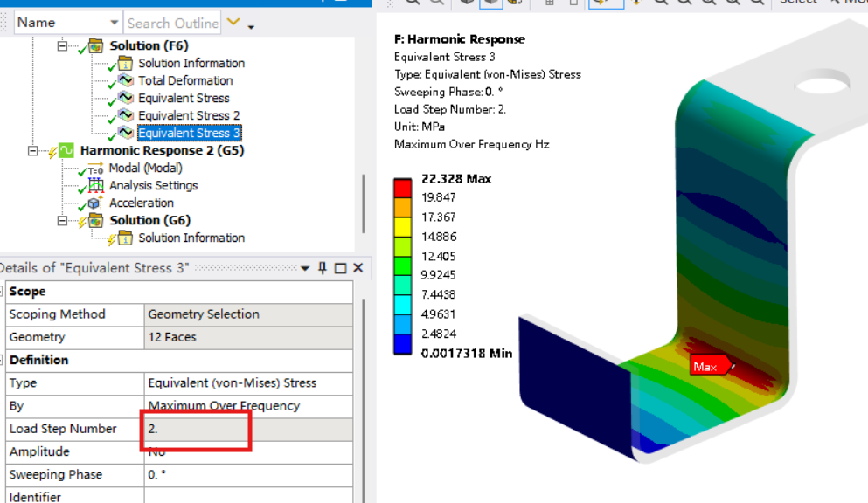
Task: Open the small arrow menu after the chevron
Action: pyautogui.click(x=251, y=26)
